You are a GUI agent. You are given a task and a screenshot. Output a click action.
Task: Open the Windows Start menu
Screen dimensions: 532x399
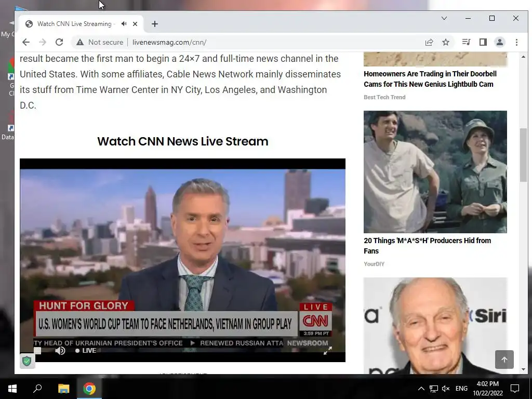point(12,389)
